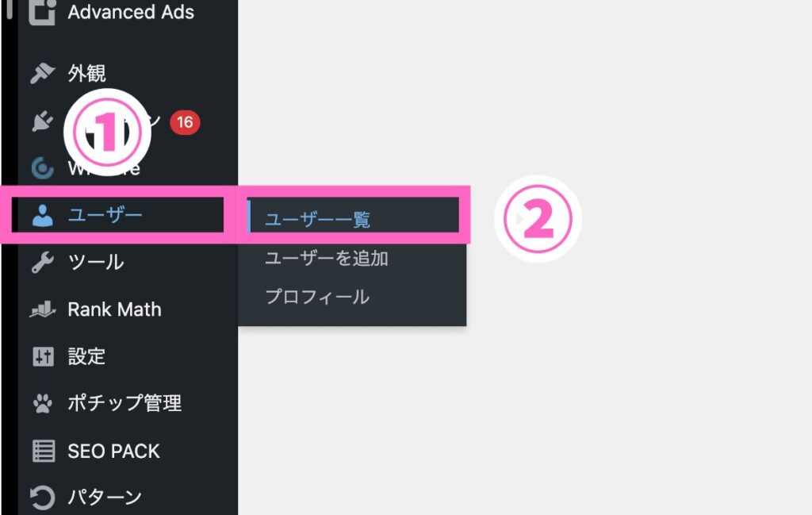Click the paintbrush icon beside 外観

pyautogui.click(x=42, y=74)
